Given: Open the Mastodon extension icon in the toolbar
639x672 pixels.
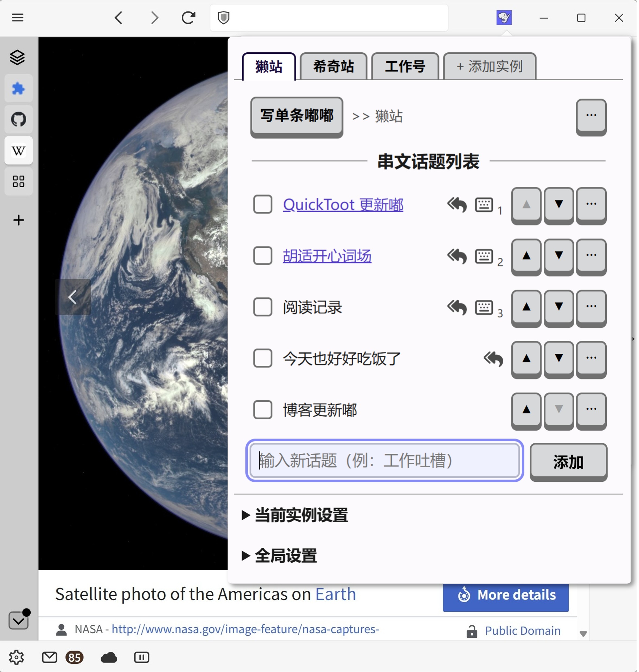Looking at the screenshot, I should click(504, 18).
